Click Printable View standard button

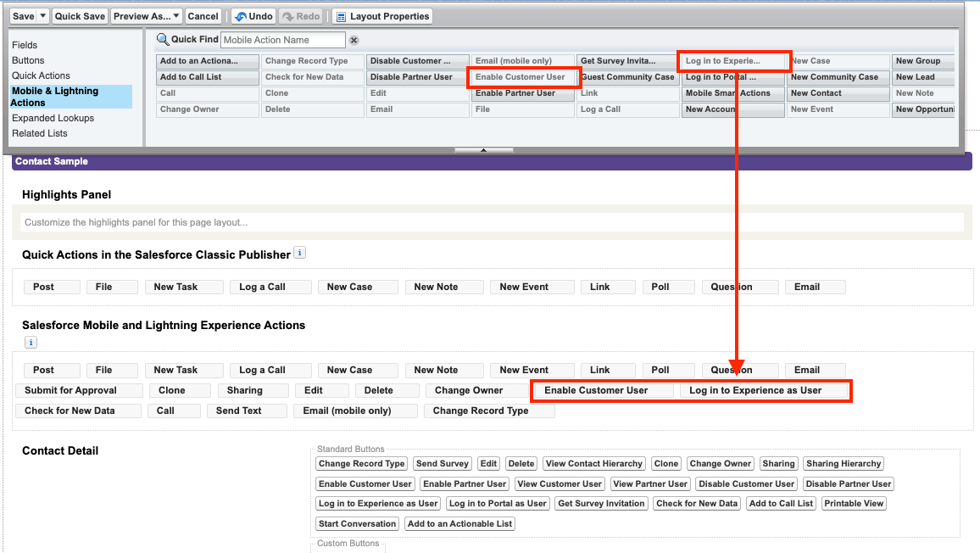854,504
